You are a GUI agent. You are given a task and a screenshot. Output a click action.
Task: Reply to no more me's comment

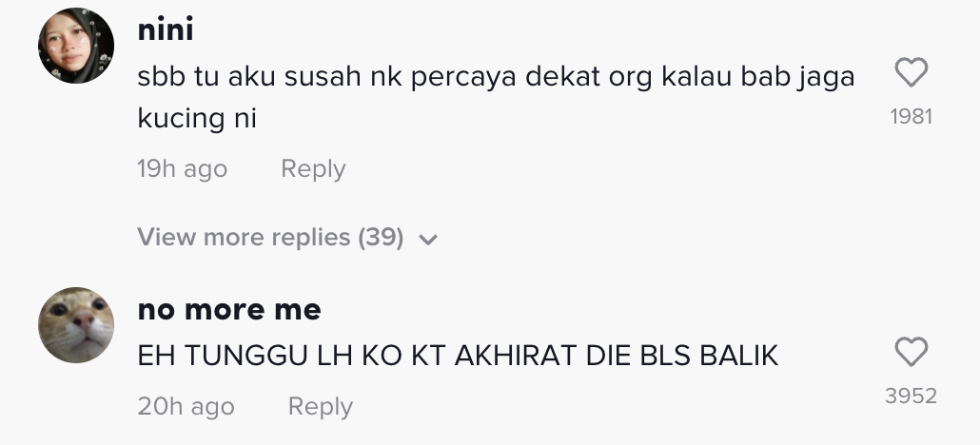[x=320, y=407]
